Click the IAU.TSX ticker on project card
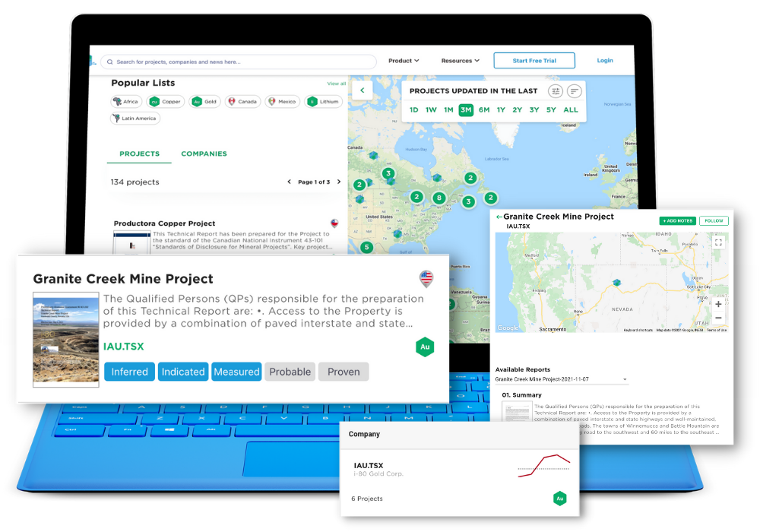Screen dimensions: 760x532 coord(124,347)
